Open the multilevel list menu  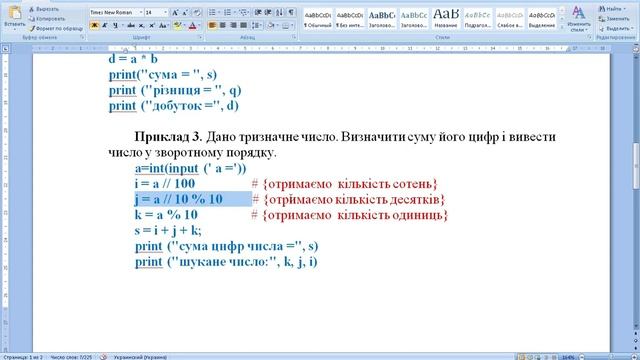click(243, 13)
